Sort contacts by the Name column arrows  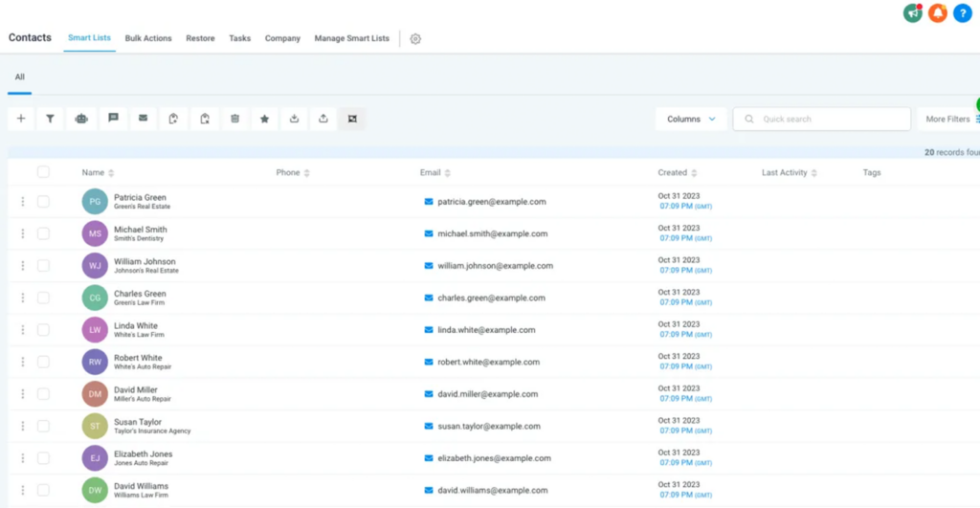click(x=111, y=173)
